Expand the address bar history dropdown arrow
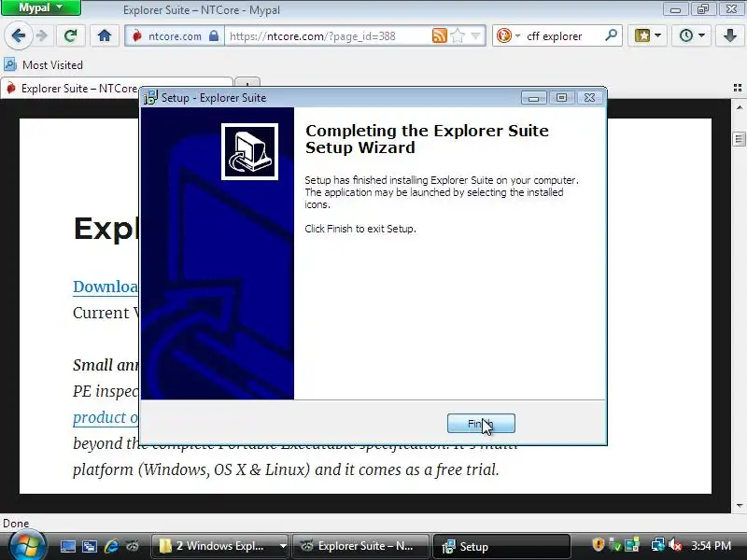The image size is (747, 560). point(475,35)
